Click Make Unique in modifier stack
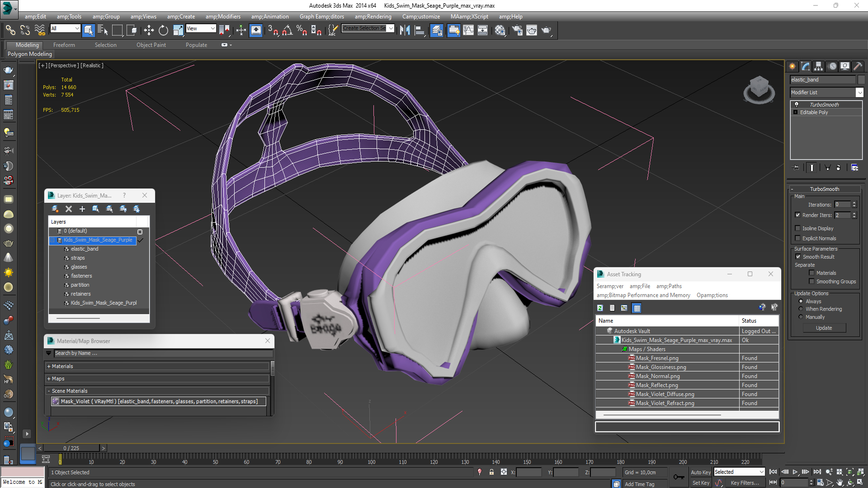Image resolution: width=868 pixels, height=488 pixels. tap(828, 168)
